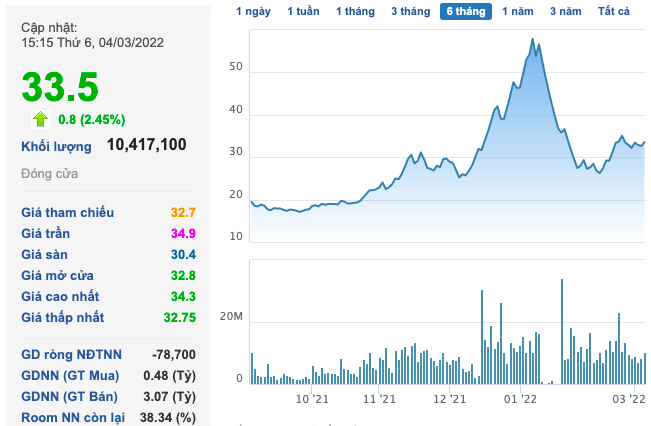Select the Giá trần value 34.9
Viewport: 651px width, 426px height.
[x=183, y=233]
